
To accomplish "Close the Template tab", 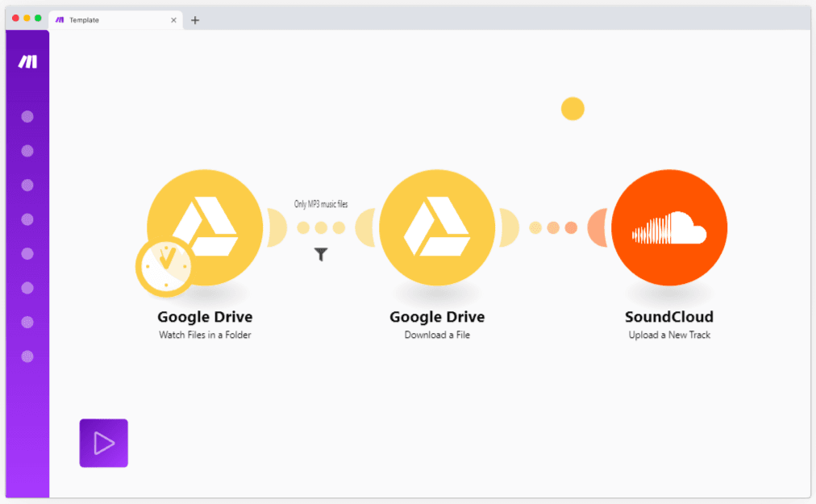I will [173, 20].
